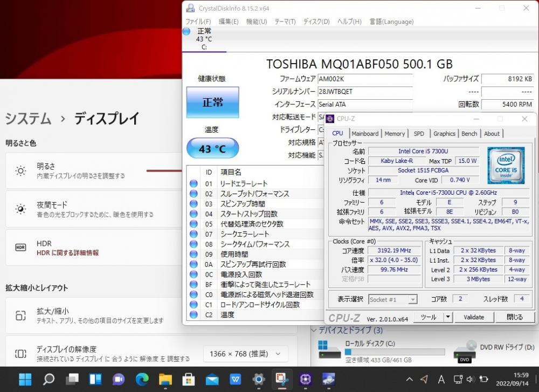This screenshot has height=392, width=539.
Task: Open taskbar Search magnifier
Action: click(49, 379)
